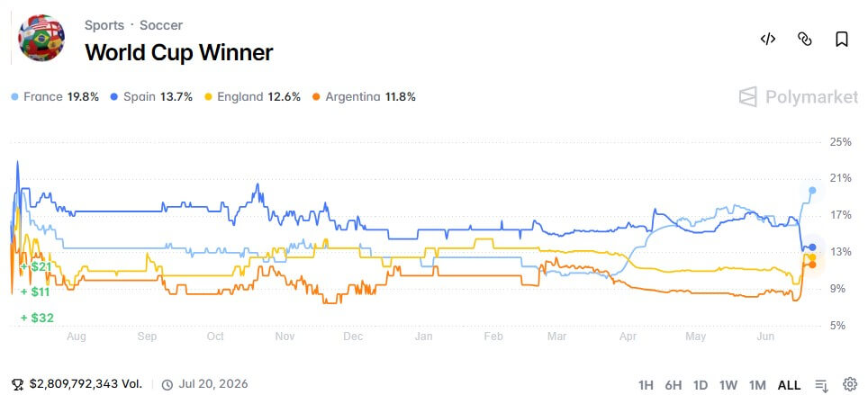Click the clock icon beside Jul 20, 2026
This screenshot has height=395, width=868.
tap(167, 384)
